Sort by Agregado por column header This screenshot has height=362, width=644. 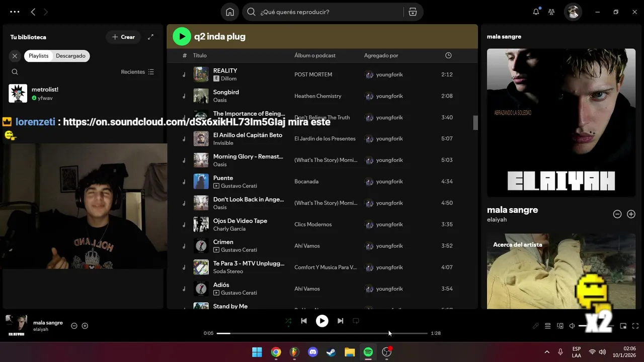point(381,55)
